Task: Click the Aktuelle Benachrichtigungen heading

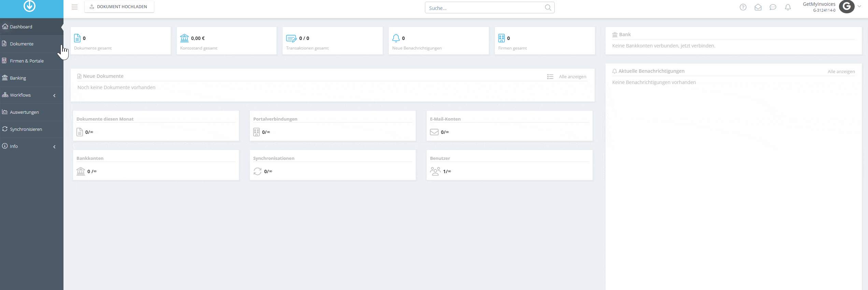Action: (x=651, y=71)
